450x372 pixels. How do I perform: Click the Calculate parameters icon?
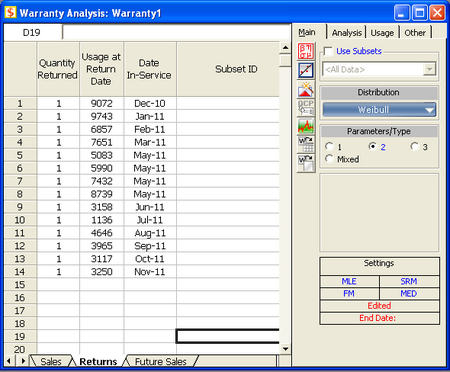(306, 51)
